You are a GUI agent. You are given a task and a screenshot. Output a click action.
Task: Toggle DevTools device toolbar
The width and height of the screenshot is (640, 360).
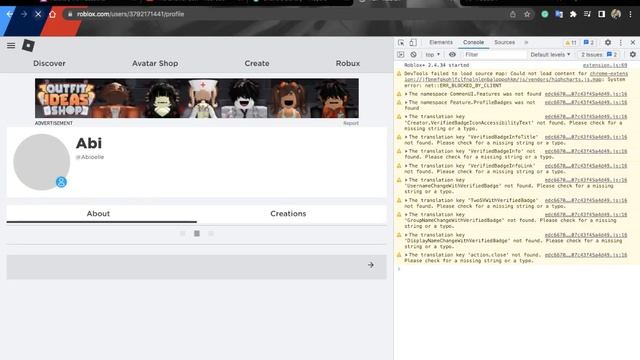pyautogui.click(x=413, y=42)
